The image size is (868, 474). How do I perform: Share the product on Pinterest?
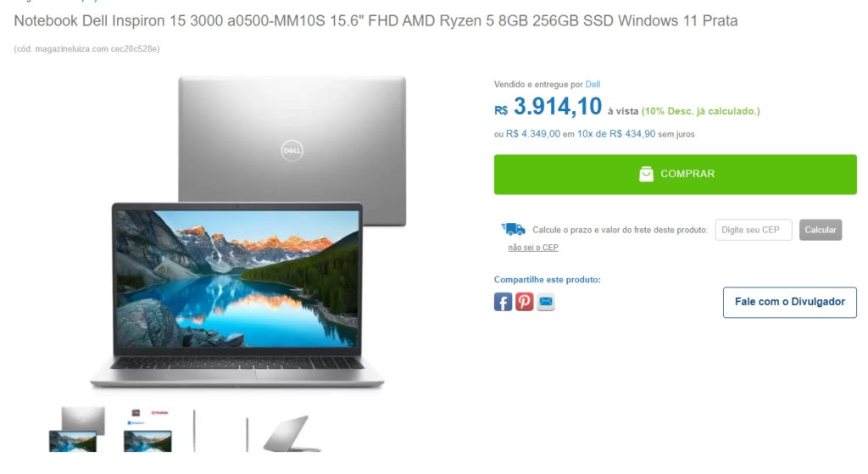tap(524, 302)
